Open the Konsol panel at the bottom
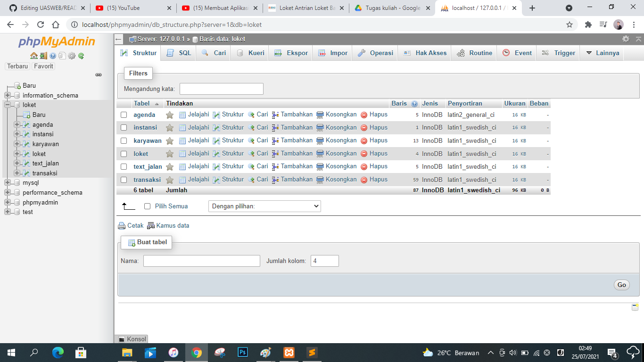644x362 pixels. click(133, 339)
